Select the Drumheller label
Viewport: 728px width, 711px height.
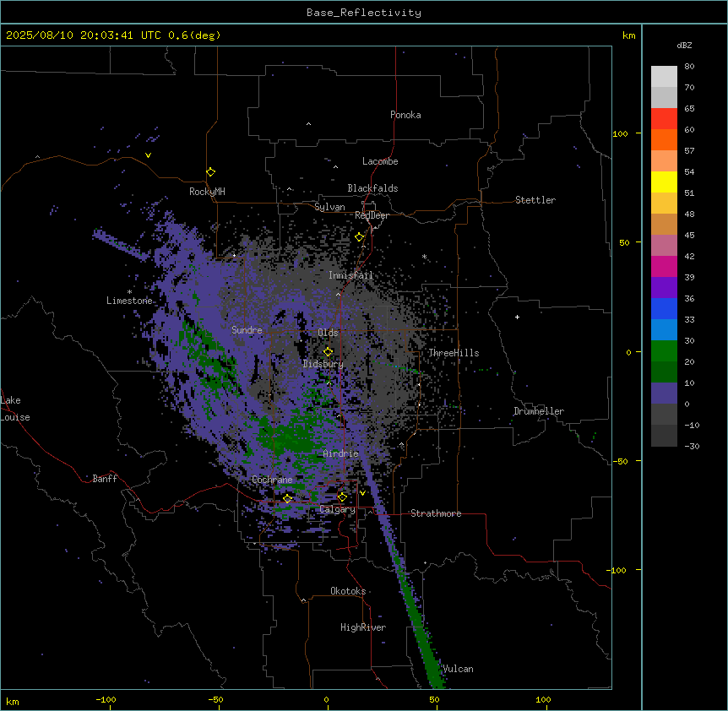point(539,411)
